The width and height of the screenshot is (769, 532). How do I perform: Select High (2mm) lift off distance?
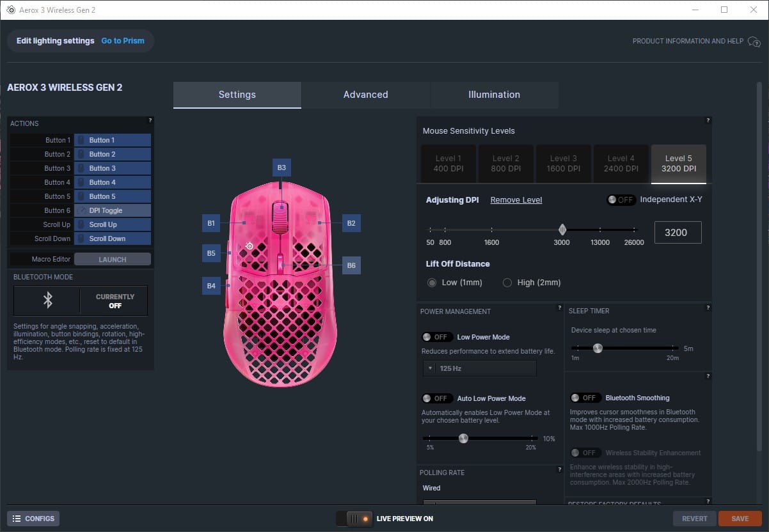pos(507,283)
